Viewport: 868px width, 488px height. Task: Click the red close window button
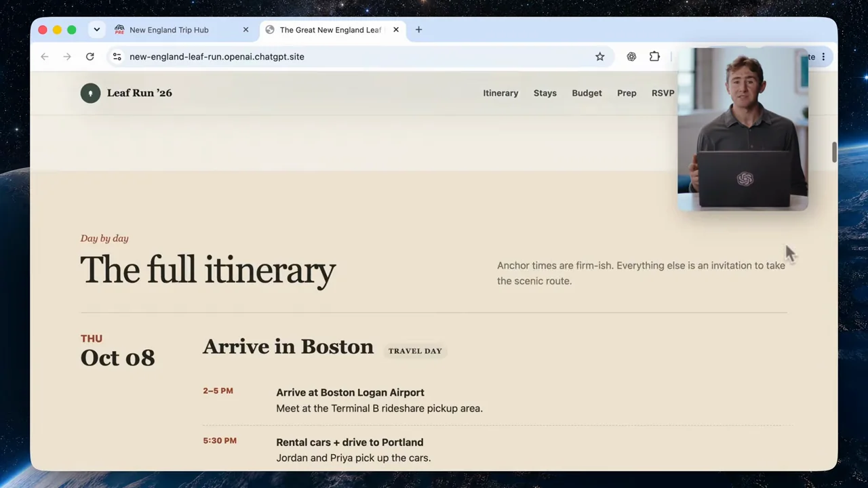tap(43, 30)
